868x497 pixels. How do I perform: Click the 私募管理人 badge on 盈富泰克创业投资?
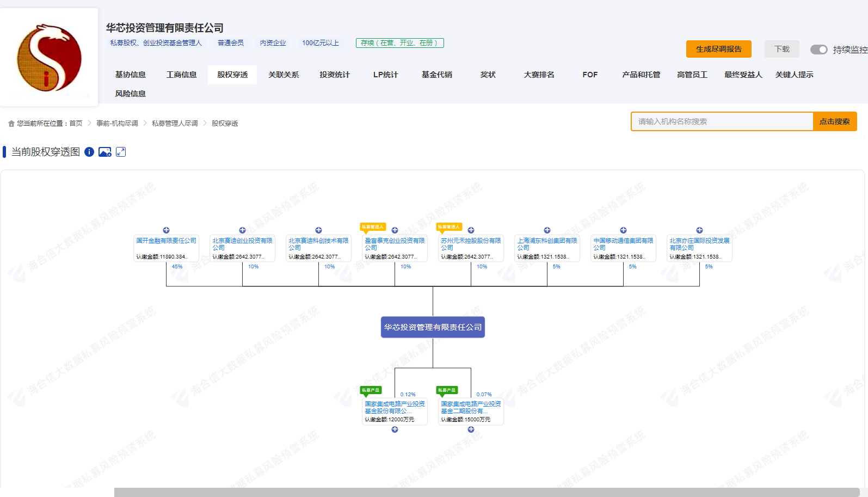pyautogui.click(x=373, y=227)
